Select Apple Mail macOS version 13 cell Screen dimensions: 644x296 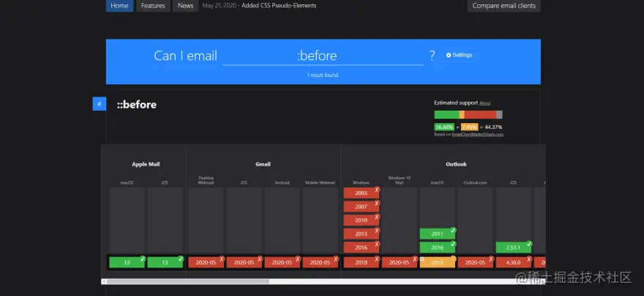[x=127, y=262]
